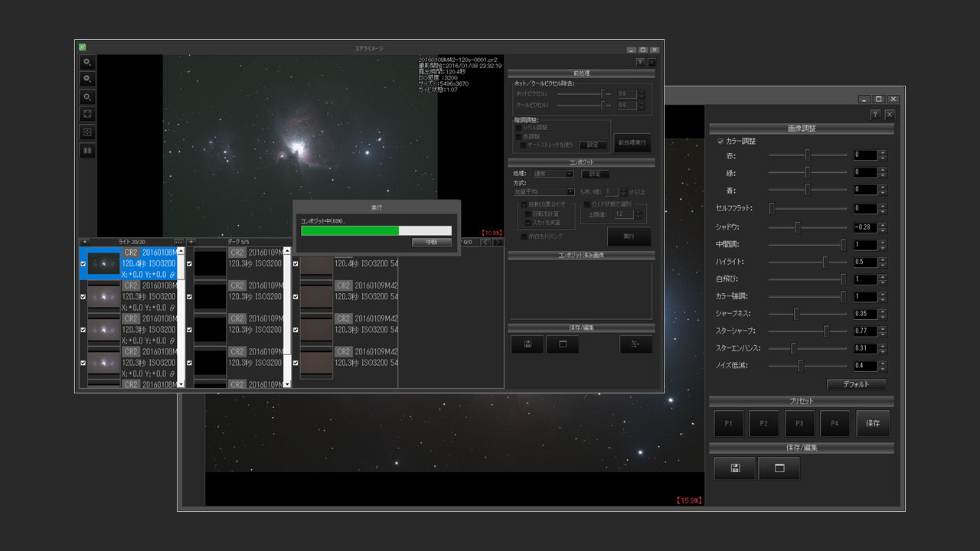Increase the シャドウ value with up arrow
This screenshot has width=980, height=551.
(883, 224)
